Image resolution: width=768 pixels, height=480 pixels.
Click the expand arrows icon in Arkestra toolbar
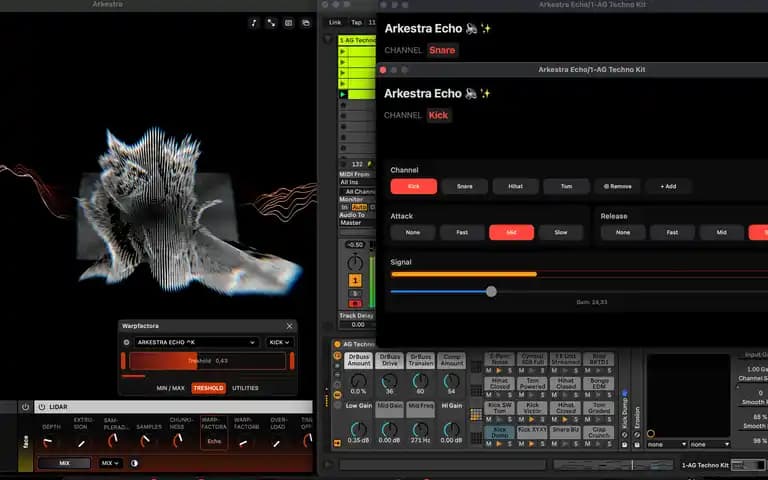(x=271, y=23)
